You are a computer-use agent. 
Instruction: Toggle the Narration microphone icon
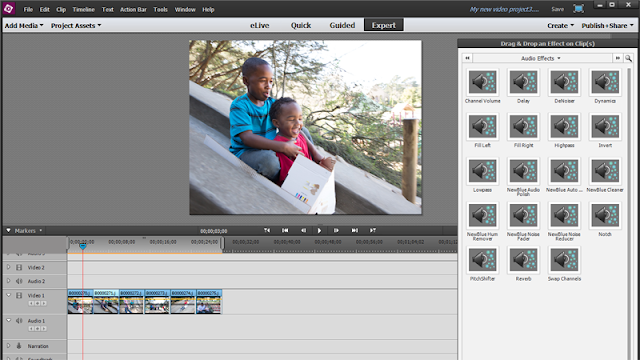click(19, 346)
